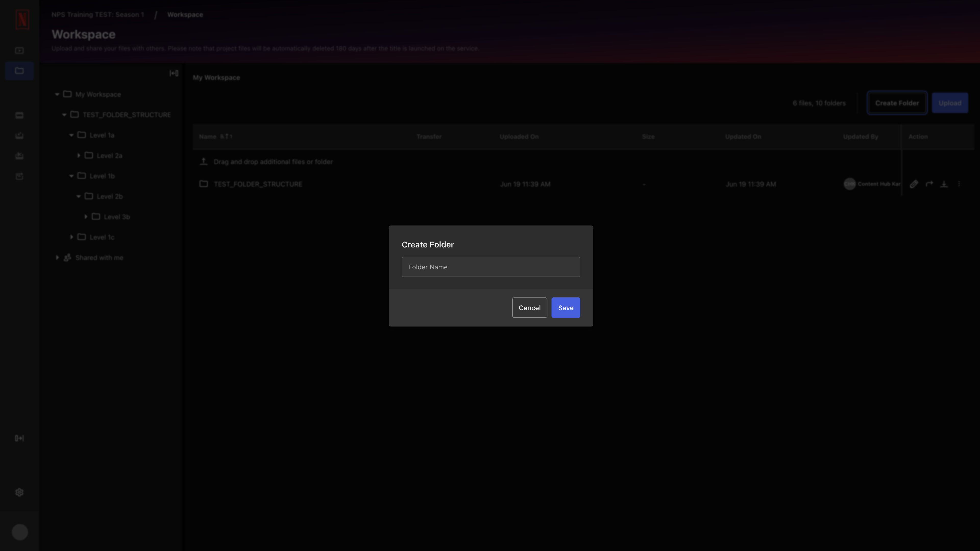Select Level 1b folder in tree
The width and height of the screenshot is (980, 551).
pos(102,176)
